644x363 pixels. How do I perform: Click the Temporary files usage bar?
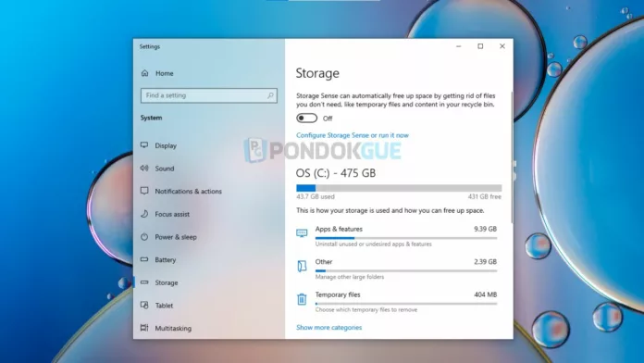pyautogui.click(x=406, y=304)
